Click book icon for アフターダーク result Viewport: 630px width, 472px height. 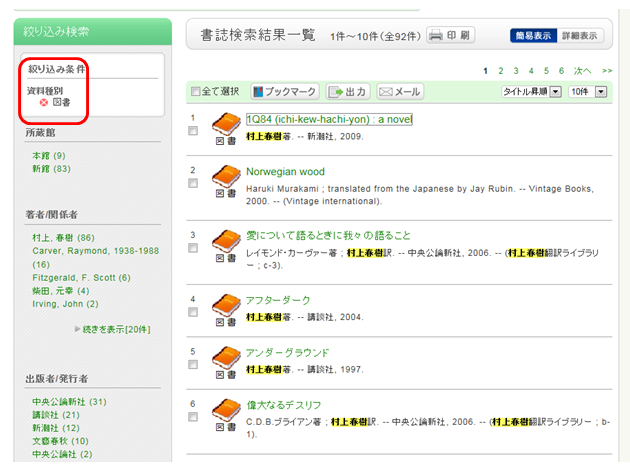pyautogui.click(x=226, y=305)
